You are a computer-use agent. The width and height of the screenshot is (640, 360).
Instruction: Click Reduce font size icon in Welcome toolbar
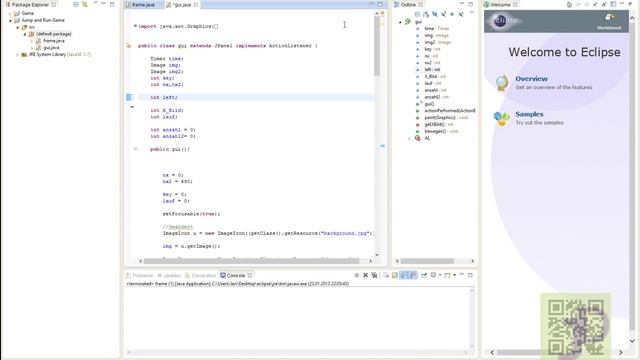click(x=595, y=4)
